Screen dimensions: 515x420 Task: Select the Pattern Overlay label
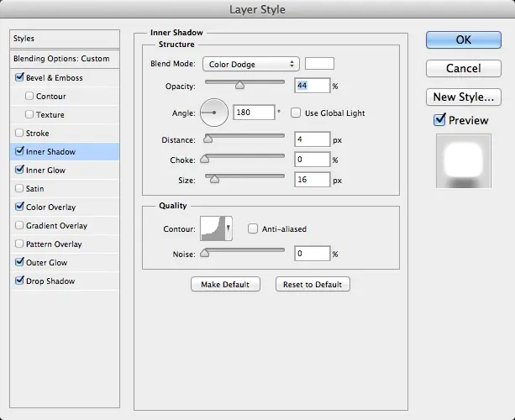[x=54, y=244]
